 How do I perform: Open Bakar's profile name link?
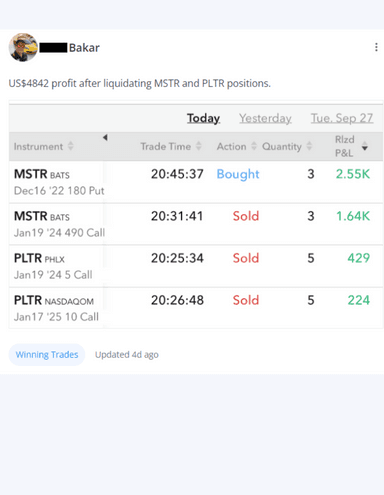click(x=84, y=48)
